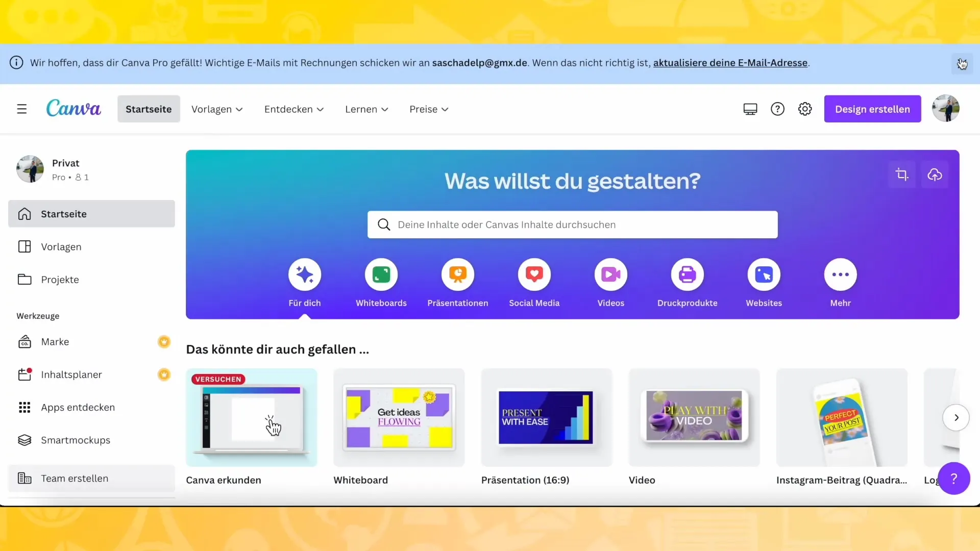Expand the Preise dropdown menu
The width and height of the screenshot is (980, 551).
pyautogui.click(x=429, y=109)
